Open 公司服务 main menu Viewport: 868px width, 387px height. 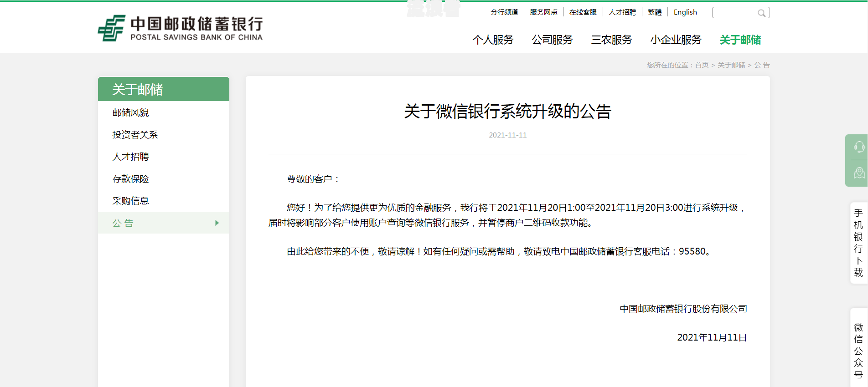point(552,40)
